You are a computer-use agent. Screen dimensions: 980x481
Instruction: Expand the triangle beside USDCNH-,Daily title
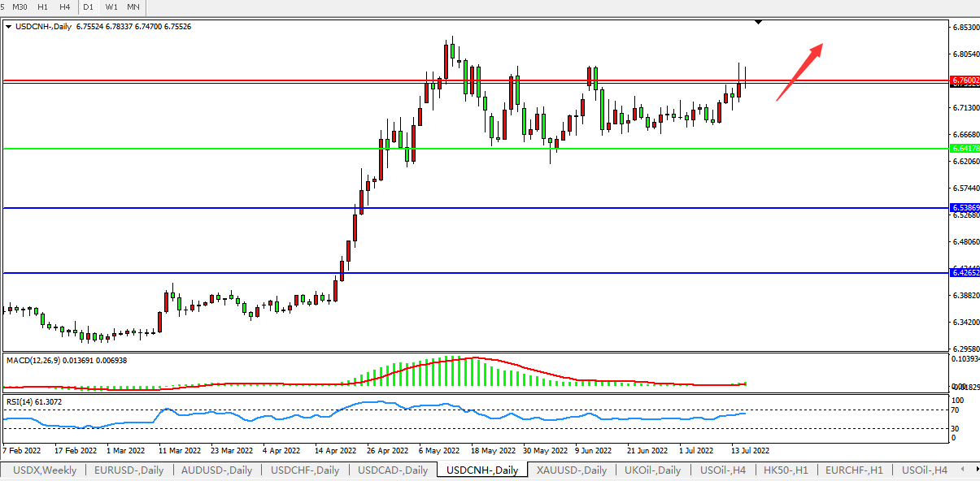point(9,27)
